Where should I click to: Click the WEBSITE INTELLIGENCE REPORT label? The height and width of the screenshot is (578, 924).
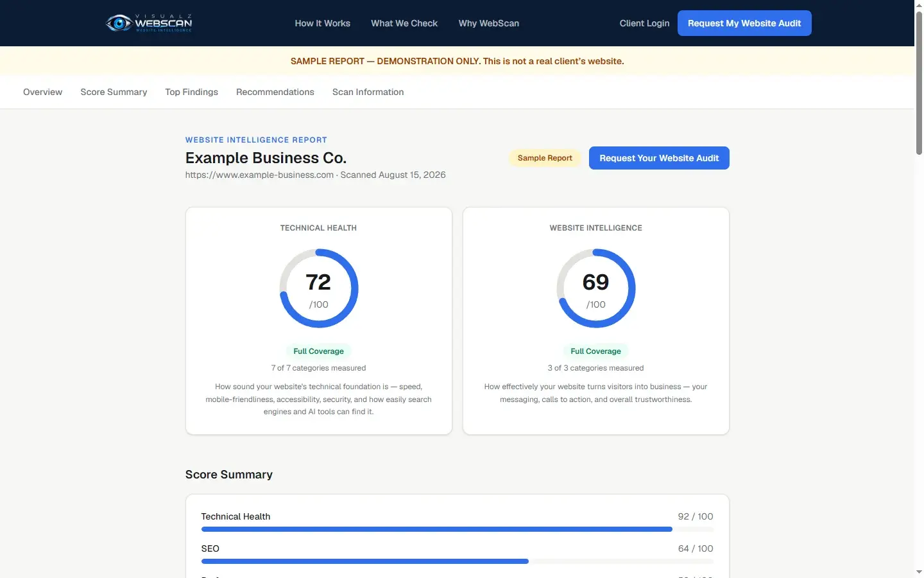[x=256, y=140]
